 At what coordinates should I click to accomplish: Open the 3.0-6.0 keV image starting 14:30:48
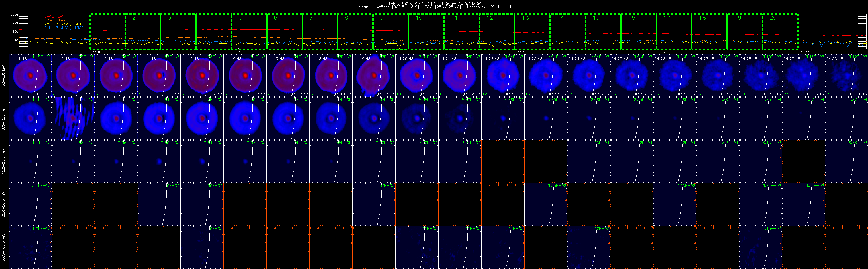pos(847,76)
